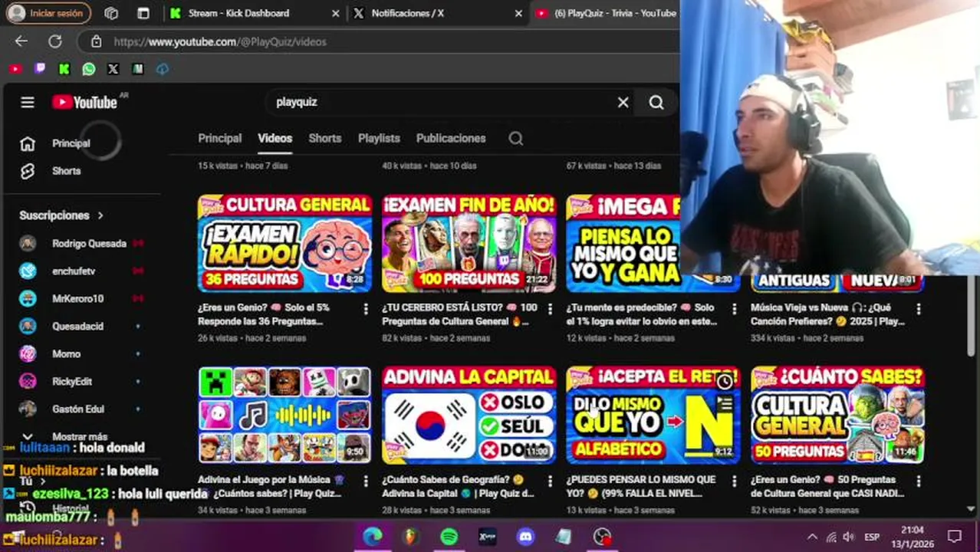Clear the playquiz search text with X
Viewport: 980px width, 552px height.
tap(623, 102)
